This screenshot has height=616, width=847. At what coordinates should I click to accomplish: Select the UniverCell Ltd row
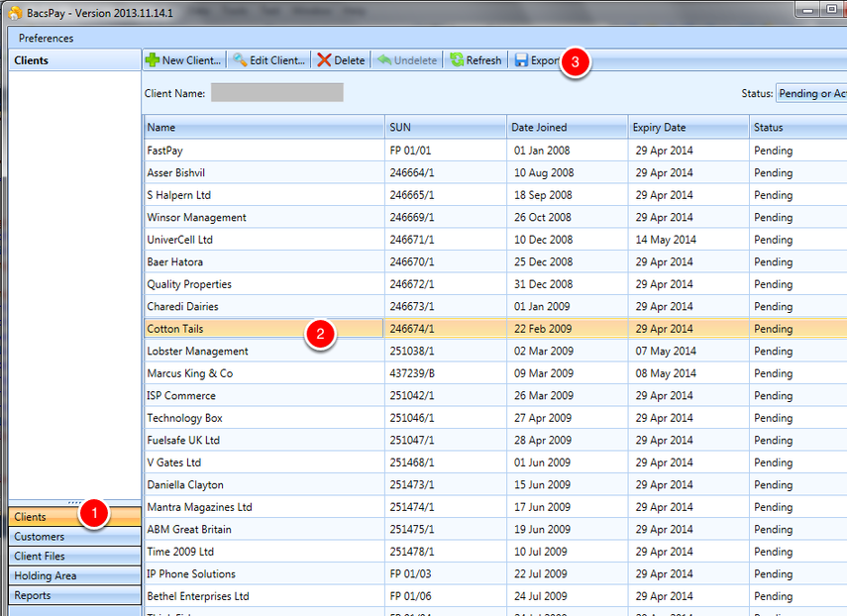495,240
